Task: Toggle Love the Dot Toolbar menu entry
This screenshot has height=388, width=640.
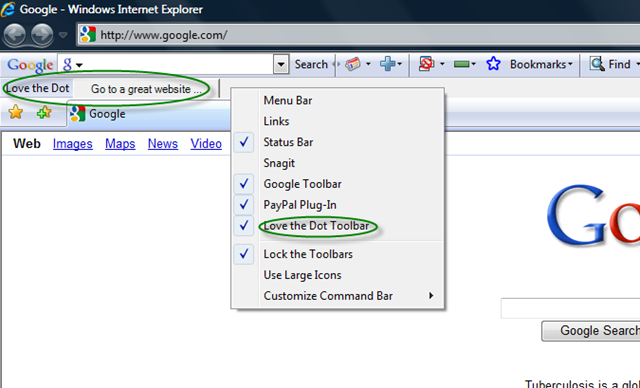Action: click(338, 226)
